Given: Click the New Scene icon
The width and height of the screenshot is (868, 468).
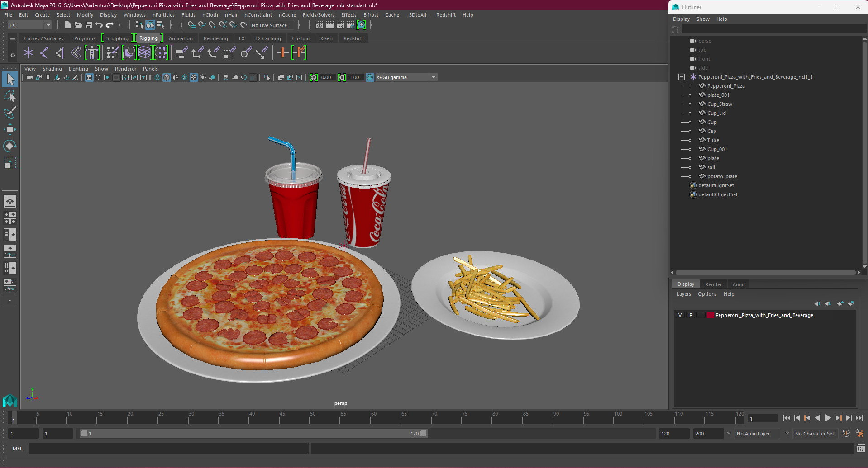Looking at the screenshot, I should [67, 25].
